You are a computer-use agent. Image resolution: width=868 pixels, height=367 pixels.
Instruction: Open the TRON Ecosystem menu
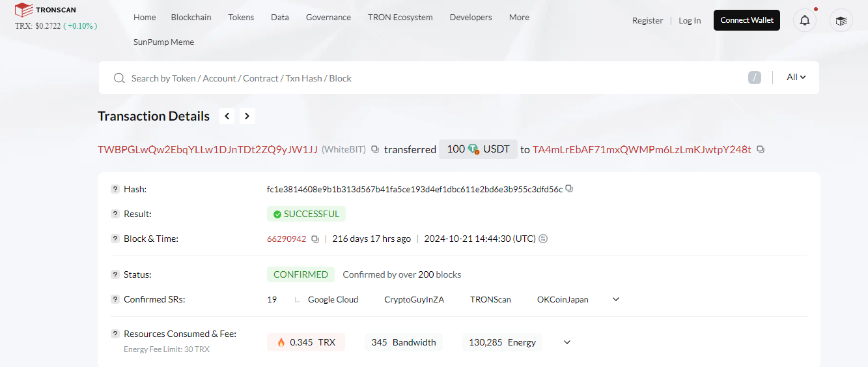pos(400,18)
